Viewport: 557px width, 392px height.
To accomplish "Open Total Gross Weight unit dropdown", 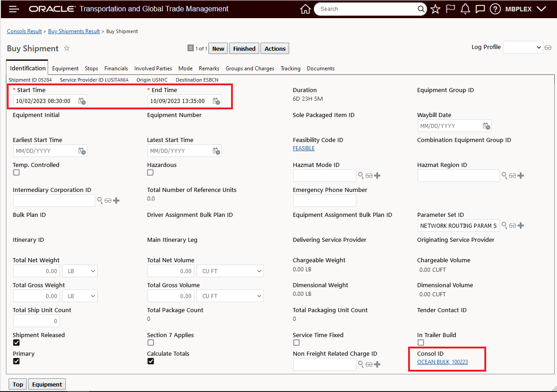I will click(80, 296).
